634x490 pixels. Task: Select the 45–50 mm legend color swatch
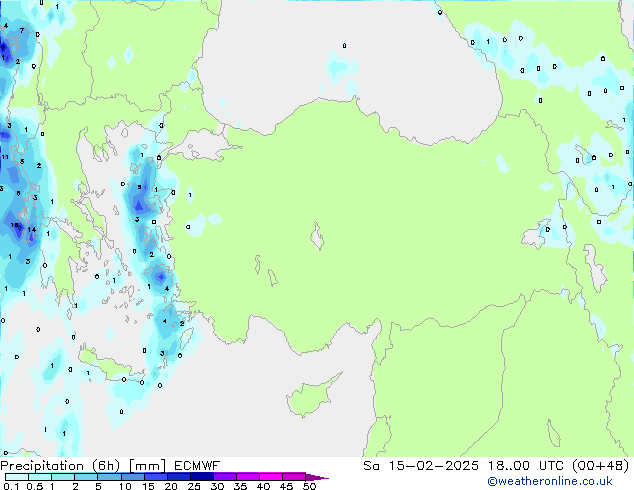coord(294,477)
